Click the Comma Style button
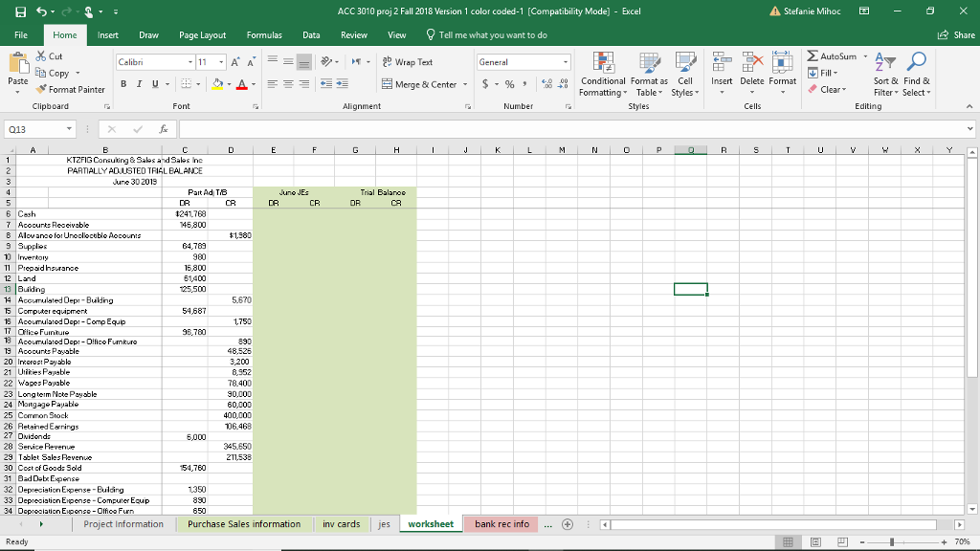980x551 pixels. coord(525,84)
